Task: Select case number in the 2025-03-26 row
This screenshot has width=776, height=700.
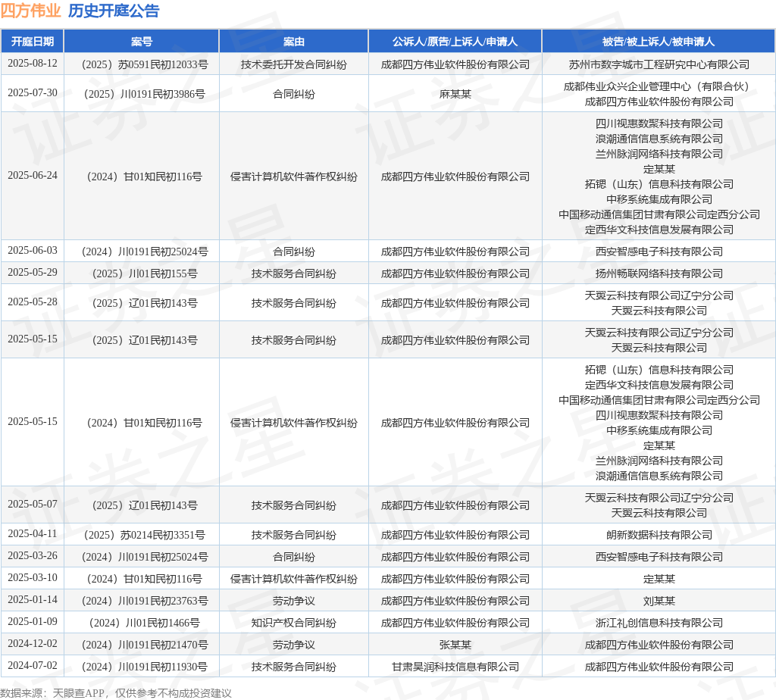Action: click(145, 557)
